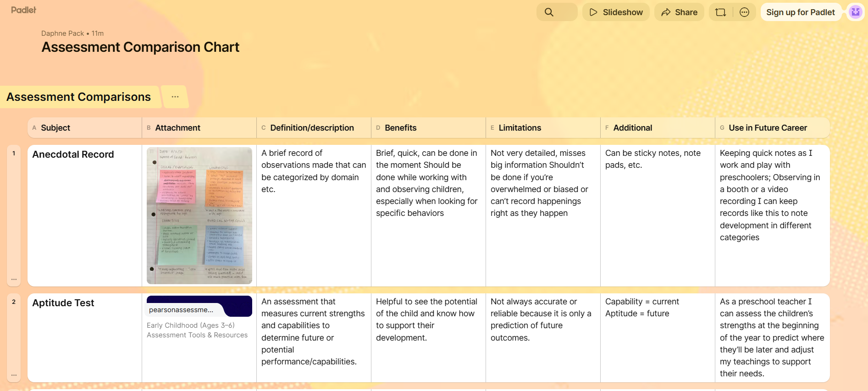Viewport: 868px width, 391px height.
Task: Open the top bar more options icon
Action: [744, 12]
